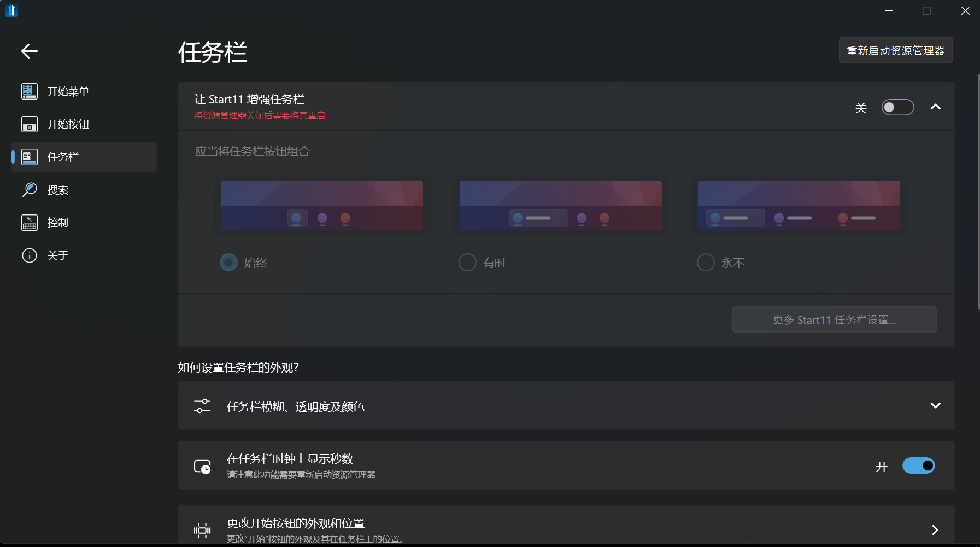Open the 开始按钮 section
Viewport: 980px width, 547px height.
click(84, 124)
